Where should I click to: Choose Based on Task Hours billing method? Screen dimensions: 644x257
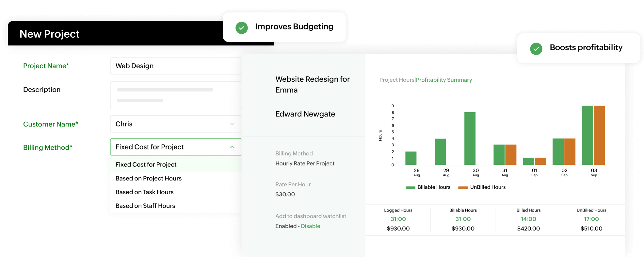pos(145,192)
